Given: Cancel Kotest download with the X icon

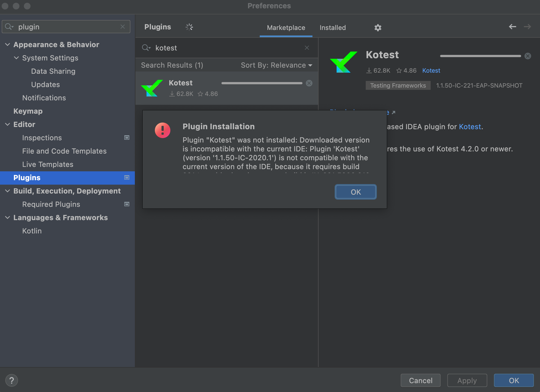Looking at the screenshot, I should 309,83.
